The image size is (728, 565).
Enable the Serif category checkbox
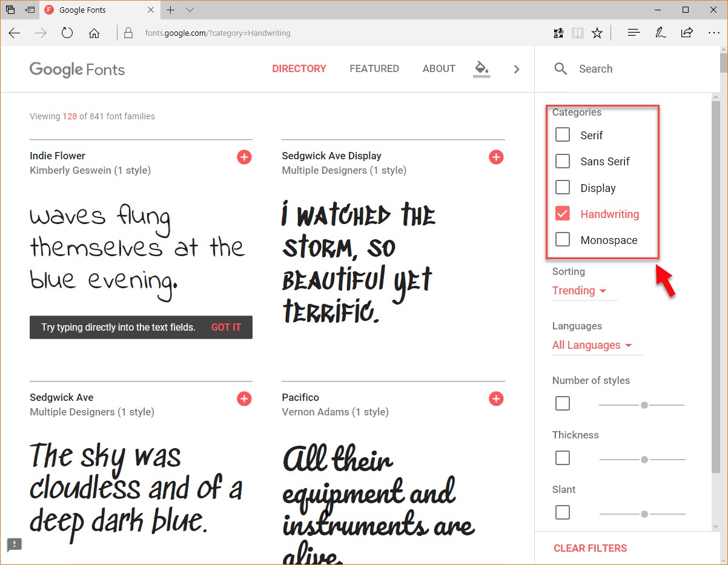(x=563, y=135)
